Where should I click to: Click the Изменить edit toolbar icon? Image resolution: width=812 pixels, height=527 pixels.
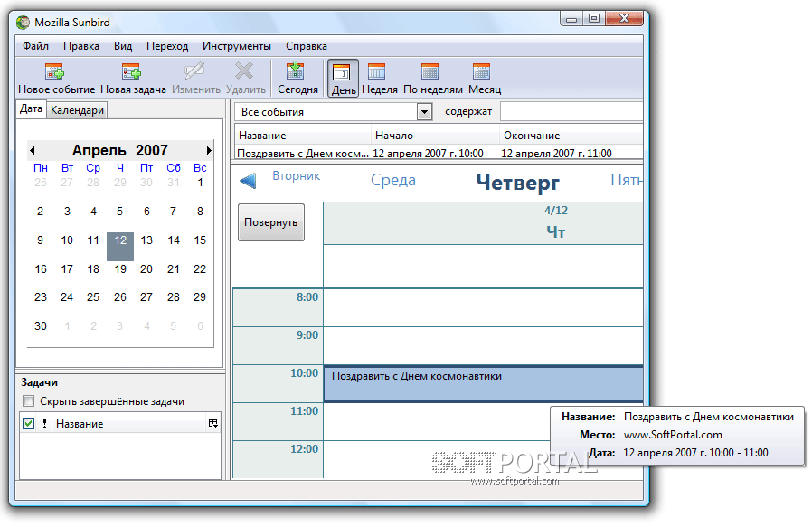[x=195, y=78]
